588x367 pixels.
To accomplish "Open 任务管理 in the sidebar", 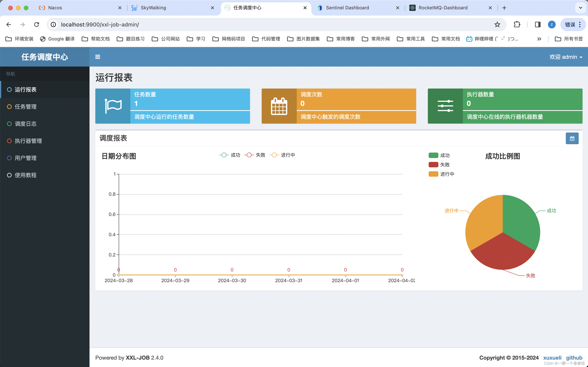I will click(x=25, y=107).
